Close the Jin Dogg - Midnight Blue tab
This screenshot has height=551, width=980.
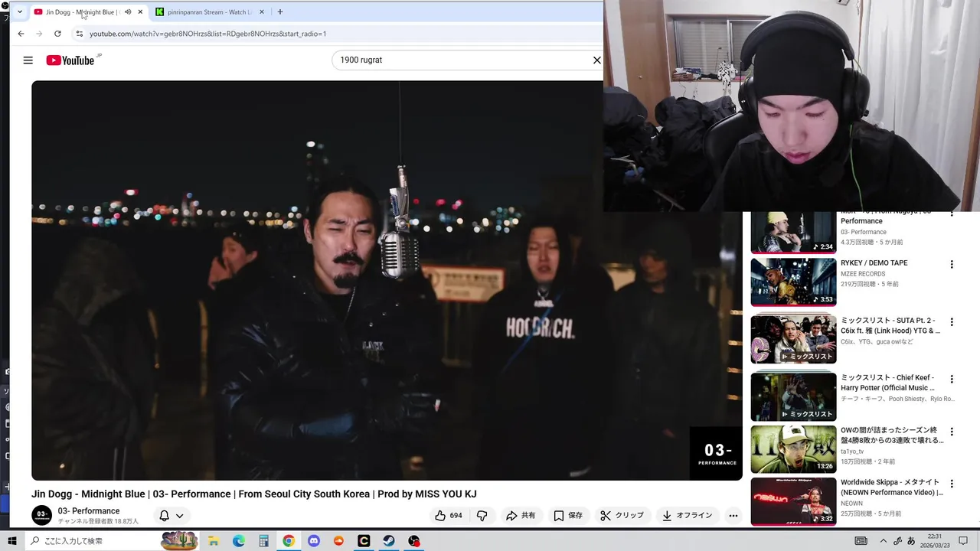(x=140, y=12)
